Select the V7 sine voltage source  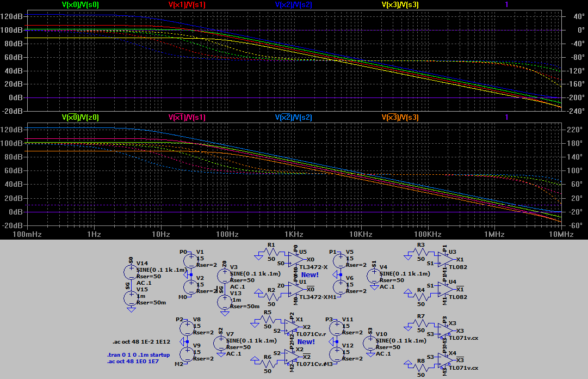220,343
